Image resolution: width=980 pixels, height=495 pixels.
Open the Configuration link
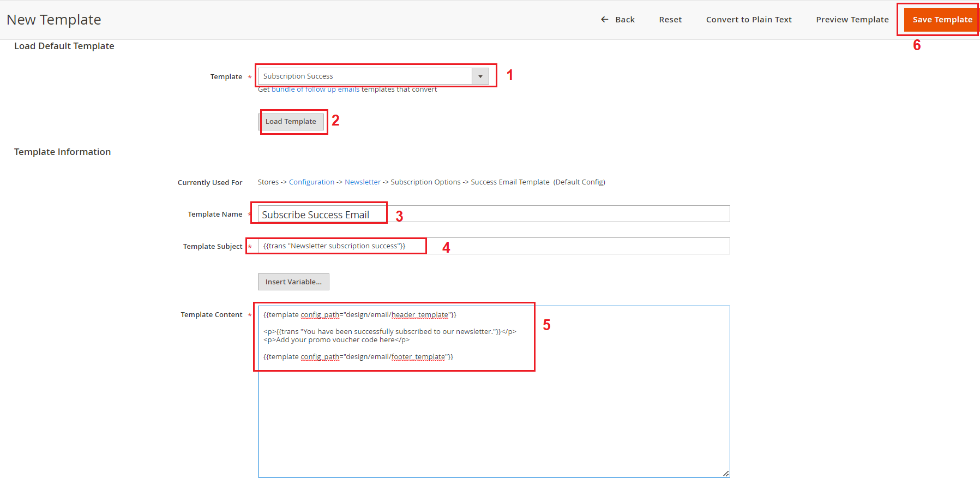[311, 182]
